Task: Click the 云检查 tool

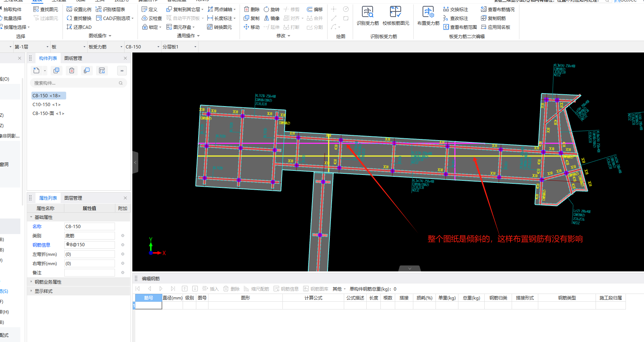Action: pyautogui.click(x=152, y=18)
